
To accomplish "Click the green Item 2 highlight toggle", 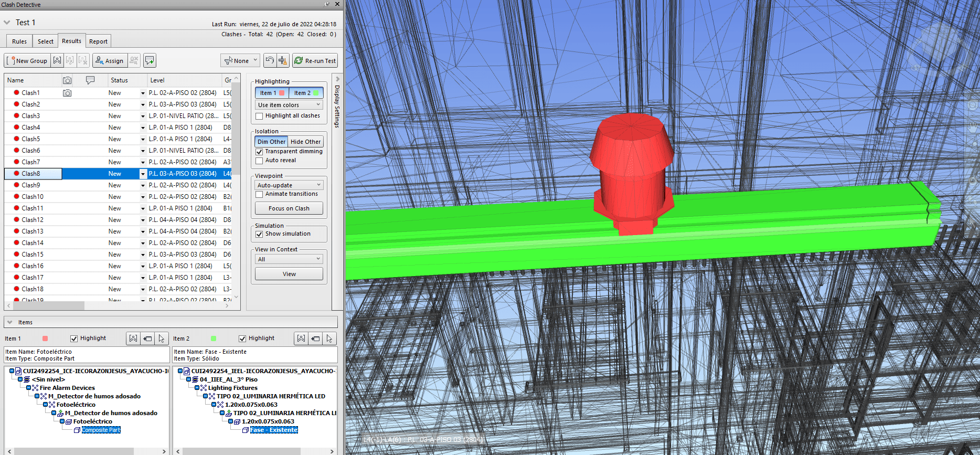I will tap(306, 93).
